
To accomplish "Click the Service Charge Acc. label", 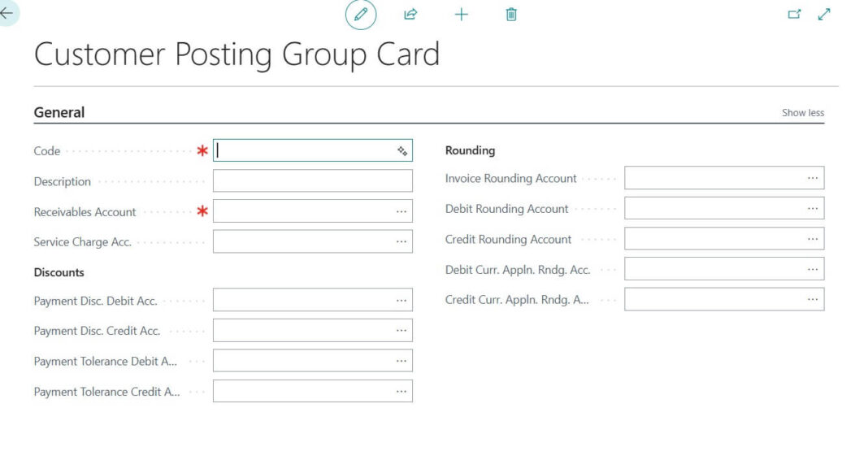I will coord(82,242).
